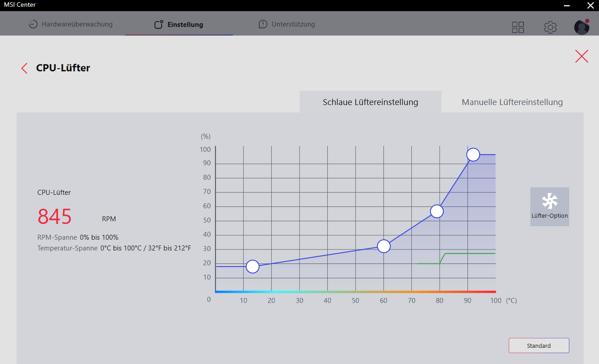Screen dimensions: 599x364
Task: Select the fan curve point near 79°C
Action: coord(437,211)
